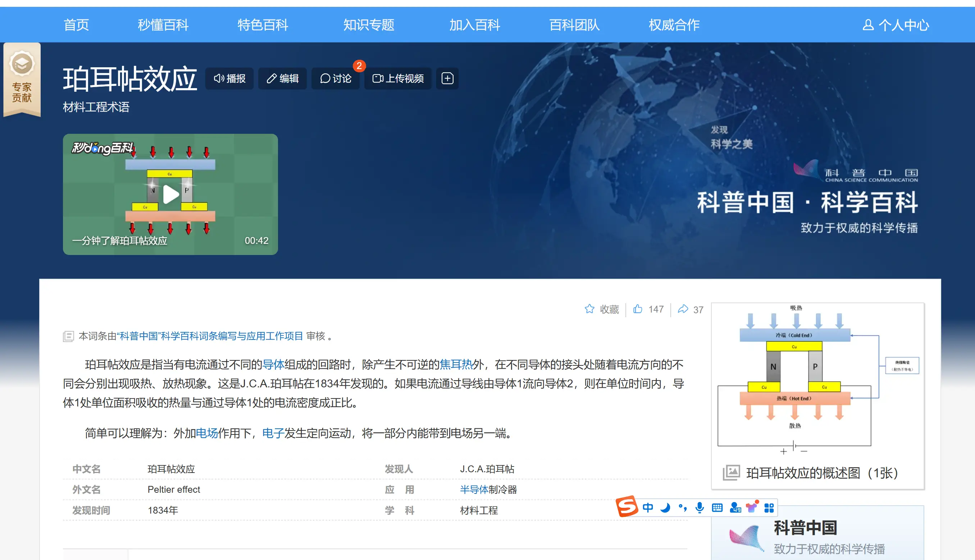Click the plus add-more icon button
The width and height of the screenshot is (975, 560).
(x=447, y=78)
